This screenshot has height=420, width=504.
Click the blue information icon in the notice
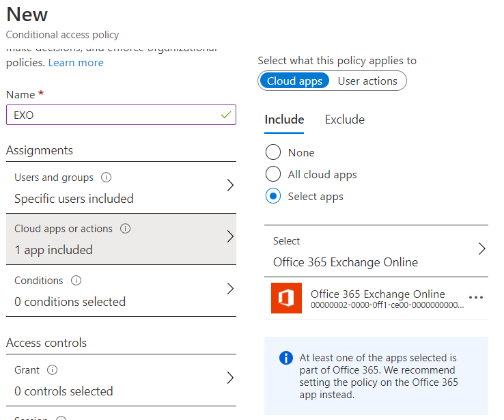click(286, 359)
